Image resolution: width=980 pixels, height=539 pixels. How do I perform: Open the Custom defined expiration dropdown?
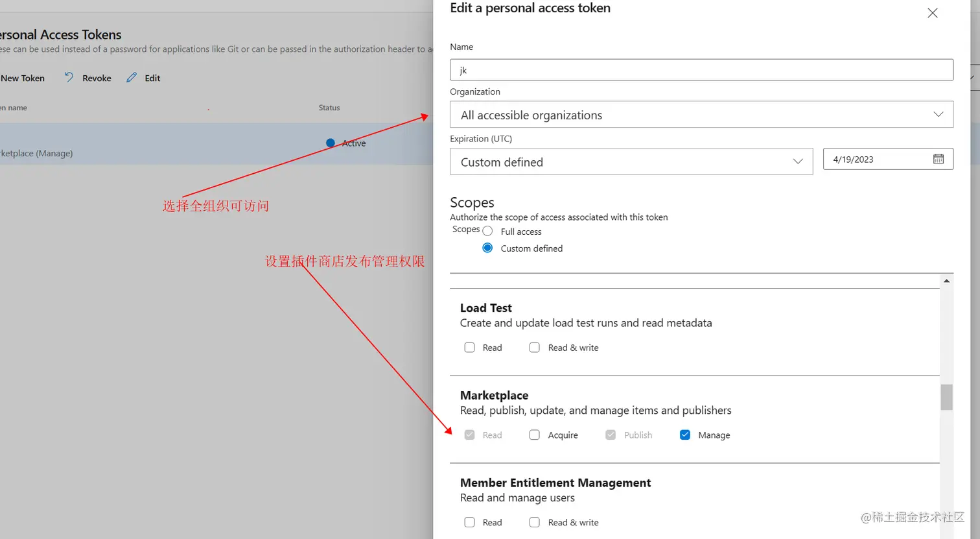point(631,162)
